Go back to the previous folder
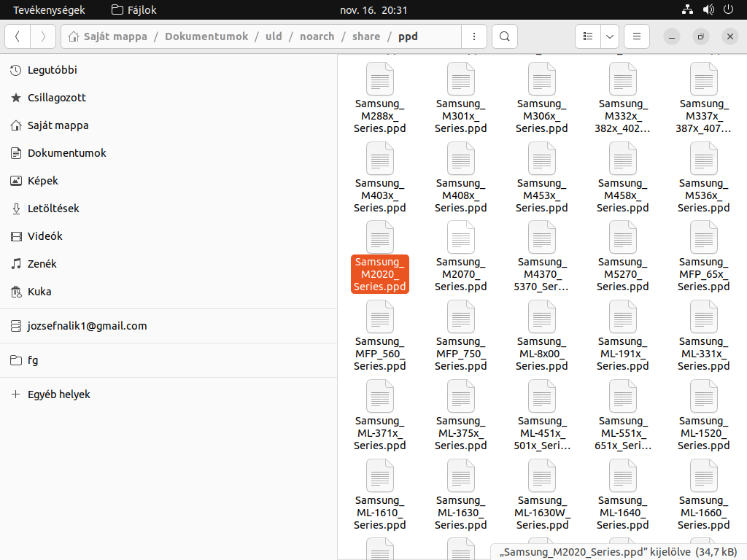The width and height of the screenshot is (747, 560). [18, 36]
